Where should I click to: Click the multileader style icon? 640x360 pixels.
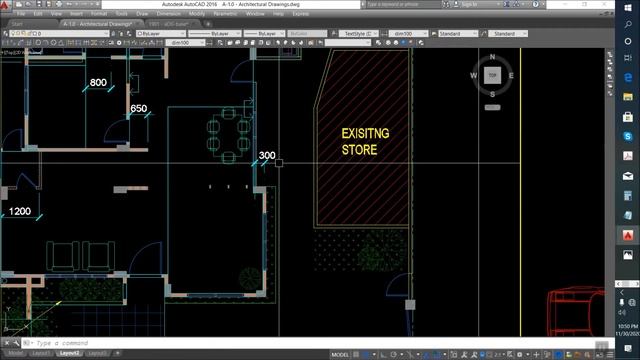click(x=484, y=33)
